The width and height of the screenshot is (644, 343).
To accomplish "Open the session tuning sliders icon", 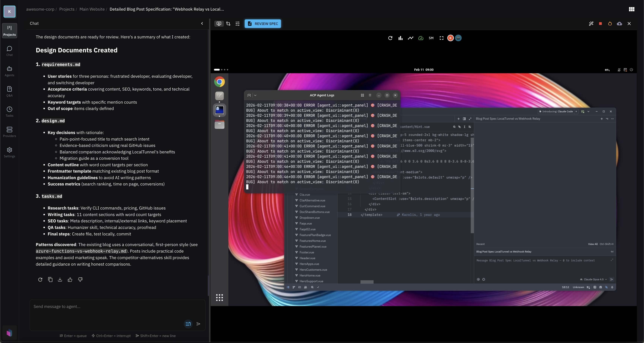I will tap(238, 24).
